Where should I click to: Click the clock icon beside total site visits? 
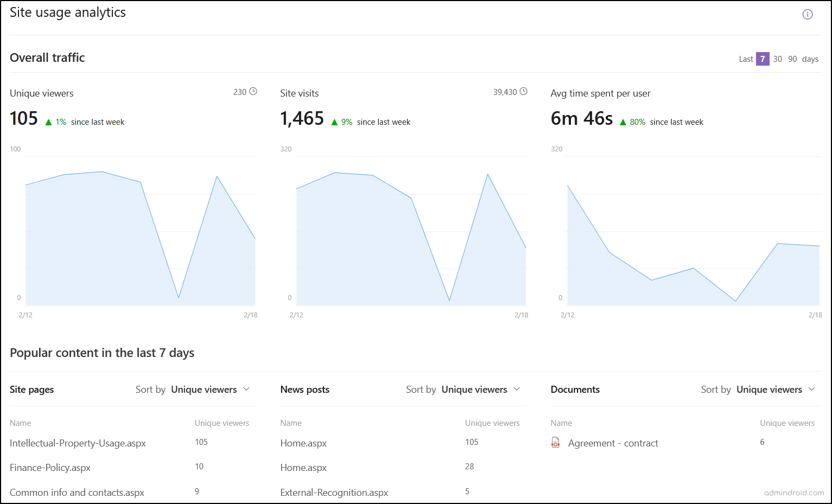tap(524, 91)
